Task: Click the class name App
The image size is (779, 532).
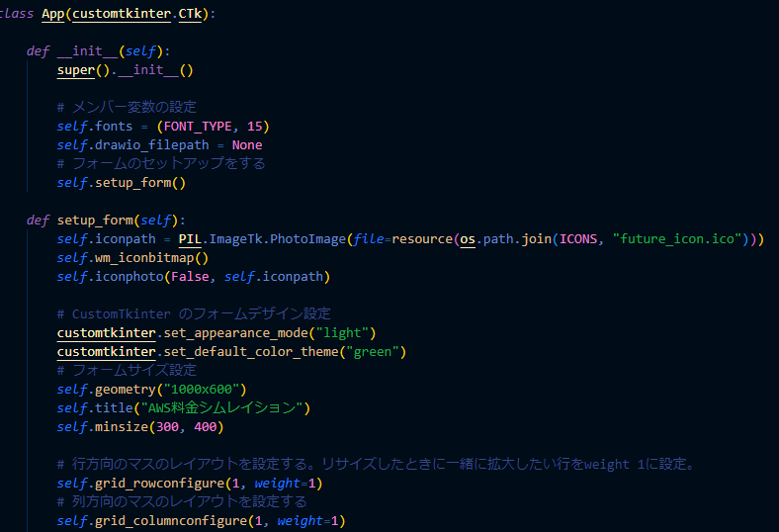Action: pyautogui.click(x=53, y=14)
